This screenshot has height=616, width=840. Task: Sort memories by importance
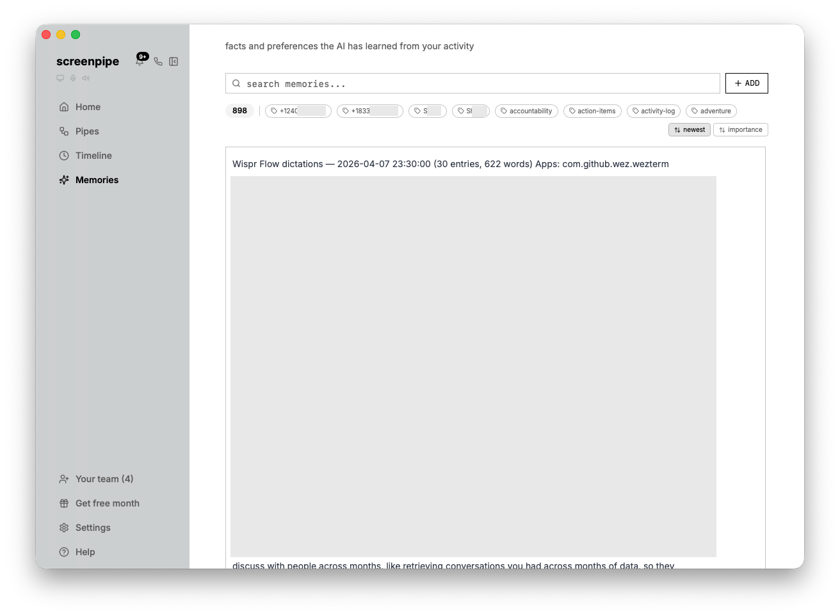click(740, 130)
